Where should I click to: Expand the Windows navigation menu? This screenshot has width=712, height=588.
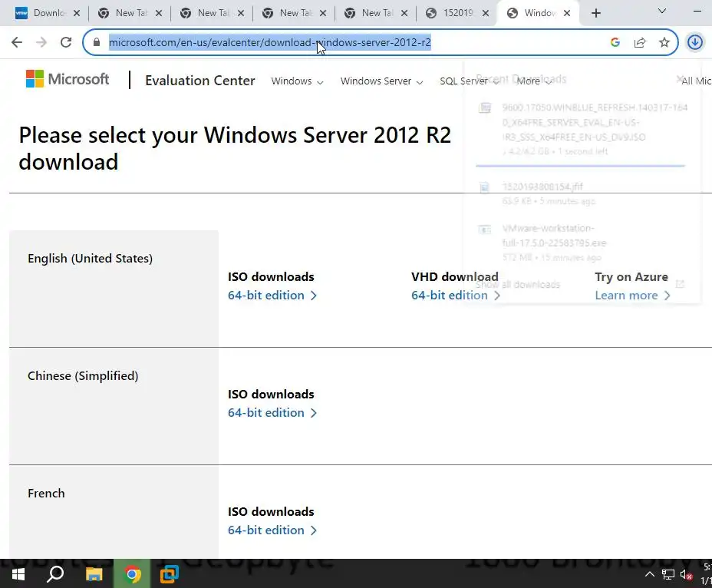pos(297,81)
